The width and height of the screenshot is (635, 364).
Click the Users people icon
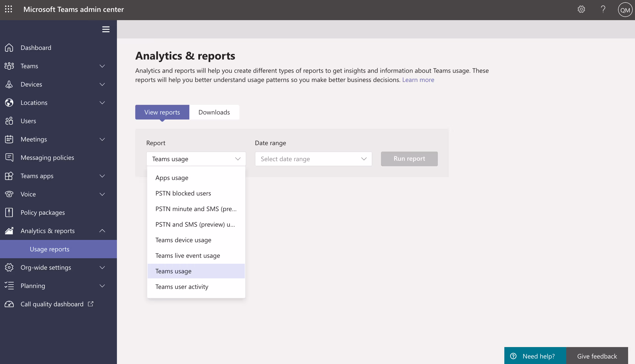pyautogui.click(x=9, y=121)
